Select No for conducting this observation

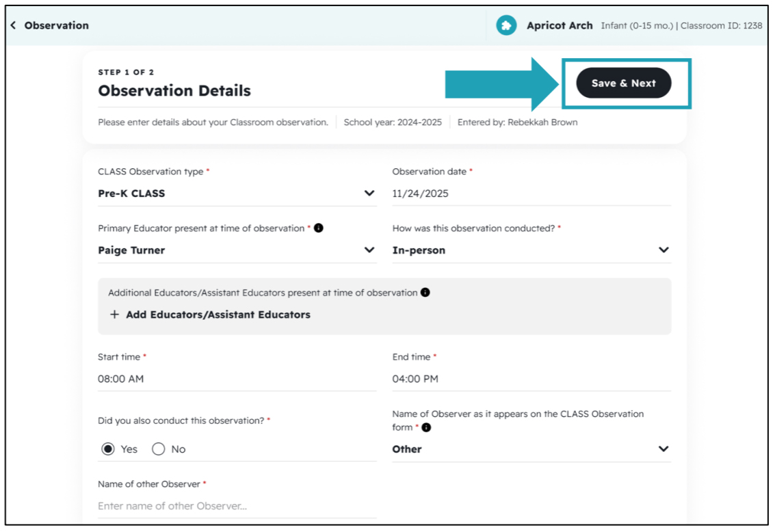coord(158,449)
